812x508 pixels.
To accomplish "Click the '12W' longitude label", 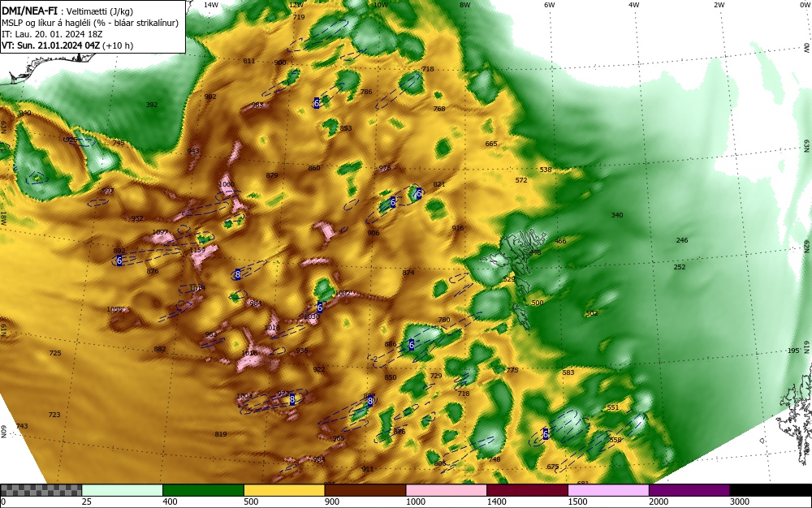I will click(296, 5).
